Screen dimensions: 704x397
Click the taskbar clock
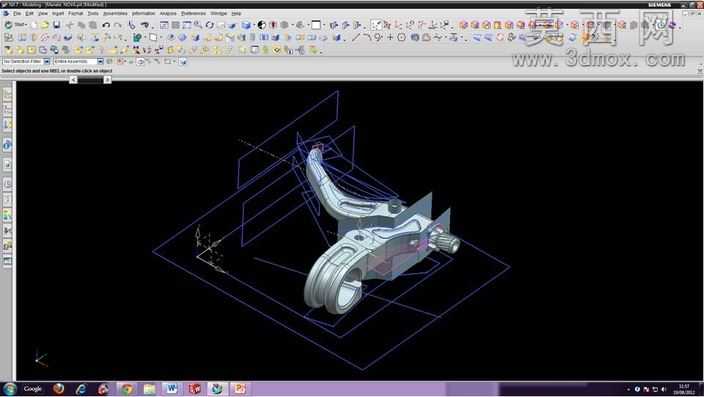coord(684,389)
